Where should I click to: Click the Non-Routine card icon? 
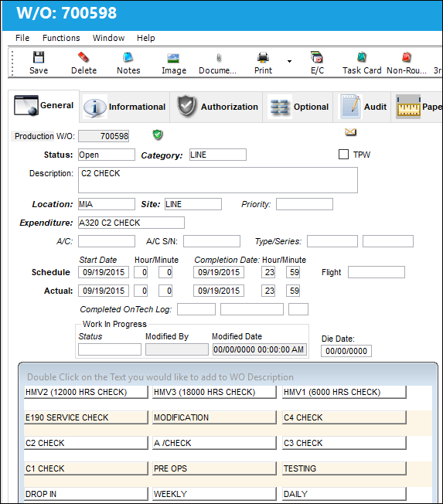tap(407, 57)
